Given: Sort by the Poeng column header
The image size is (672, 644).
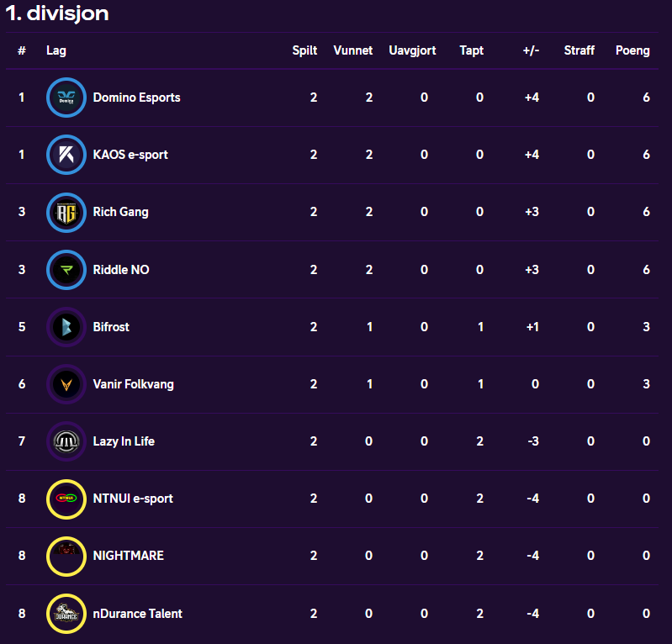Looking at the screenshot, I should 632,50.
